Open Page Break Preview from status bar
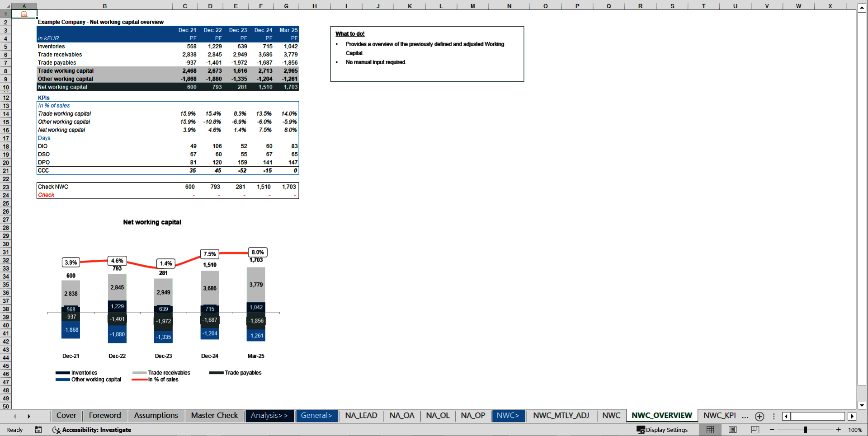This screenshot has height=436, width=868. pyautogui.click(x=755, y=430)
